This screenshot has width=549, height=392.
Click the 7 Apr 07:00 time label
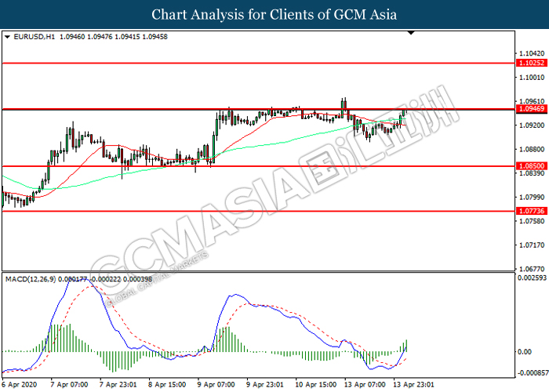pyautogui.click(x=69, y=385)
